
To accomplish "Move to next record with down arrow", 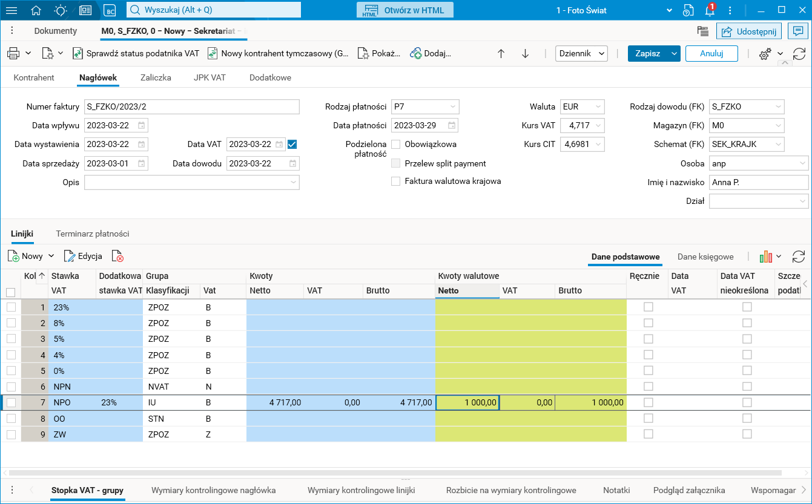I will 525,53.
